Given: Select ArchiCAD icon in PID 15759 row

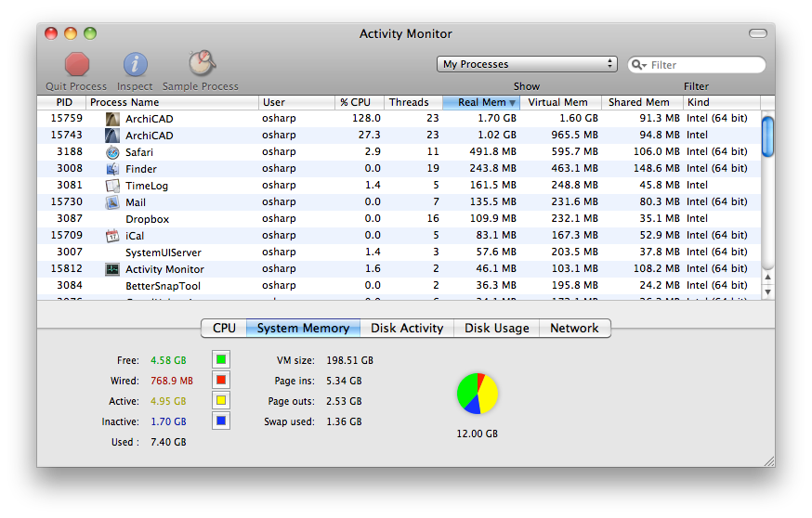Looking at the screenshot, I should [112, 119].
